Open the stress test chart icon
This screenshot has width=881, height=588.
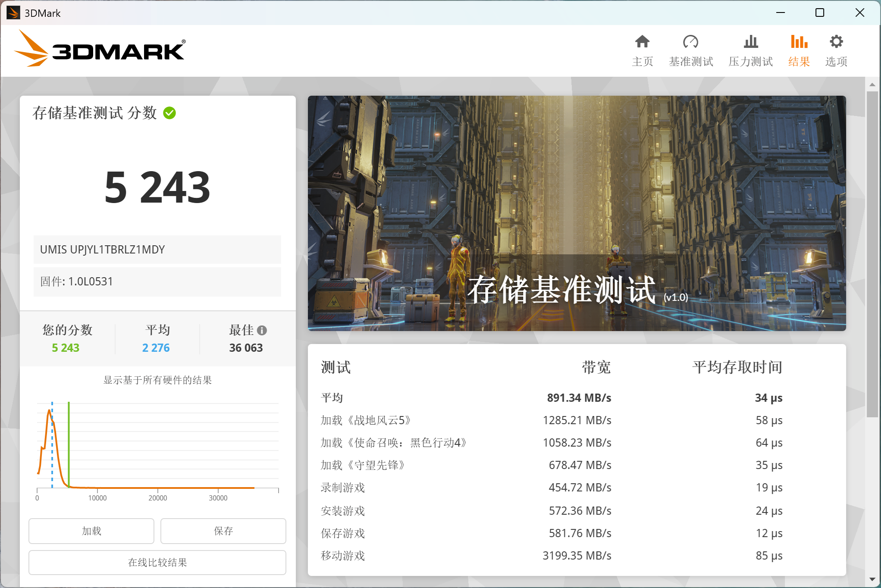(x=750, y=42)
